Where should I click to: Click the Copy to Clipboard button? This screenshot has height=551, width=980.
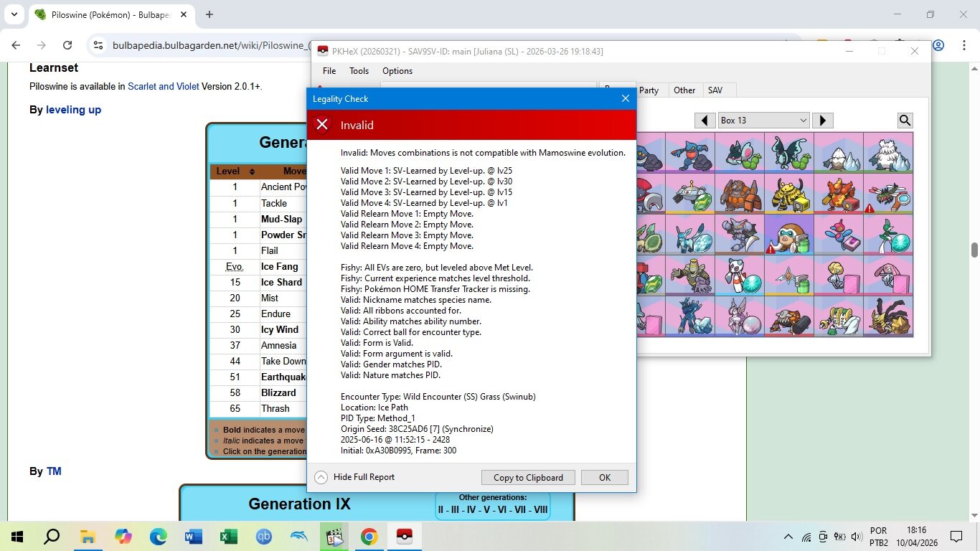528,478
